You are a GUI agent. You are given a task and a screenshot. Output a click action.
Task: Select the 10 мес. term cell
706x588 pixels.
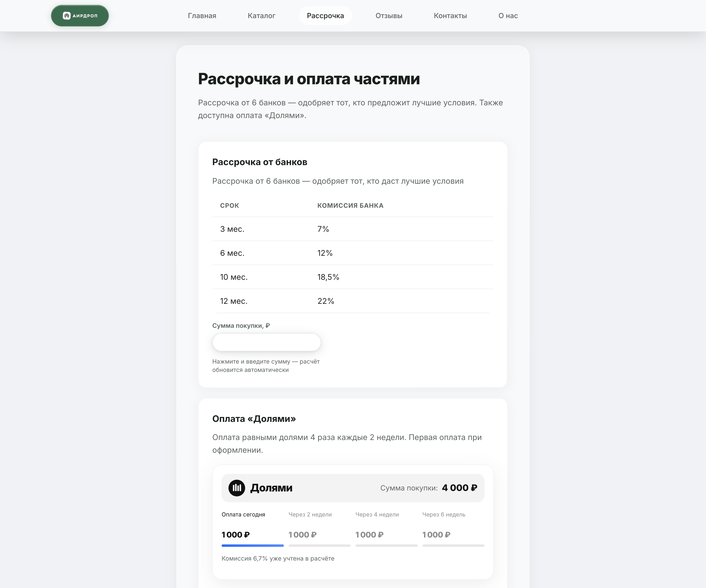234,277
